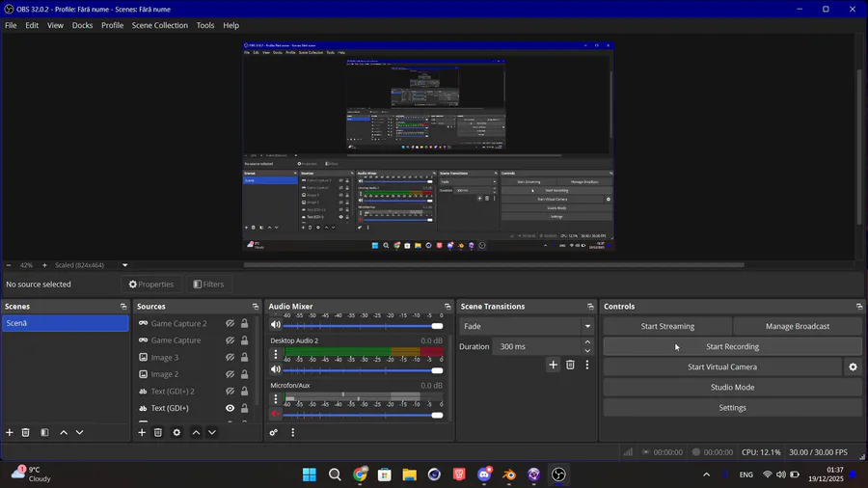Remove selected source with trash icon
The width and height of the screenshot is (868, 488).
(x=158, y=432)
